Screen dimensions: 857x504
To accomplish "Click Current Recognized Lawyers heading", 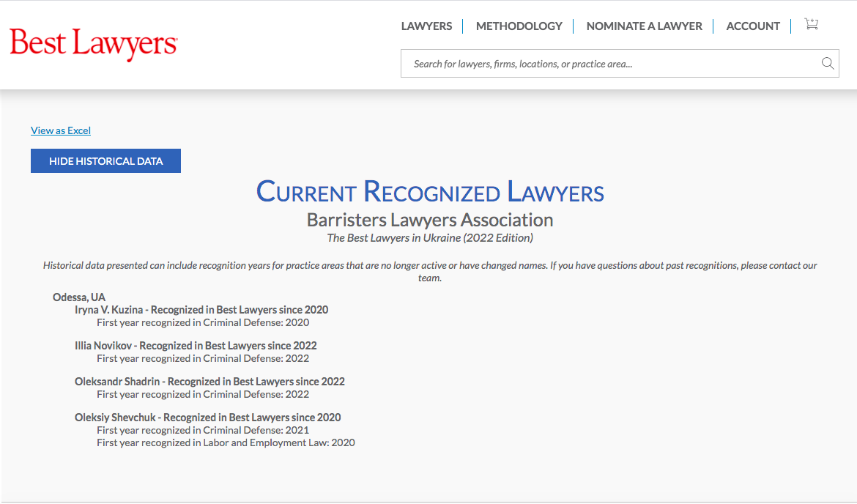I will pyautogui.click(x=430, y=191).
